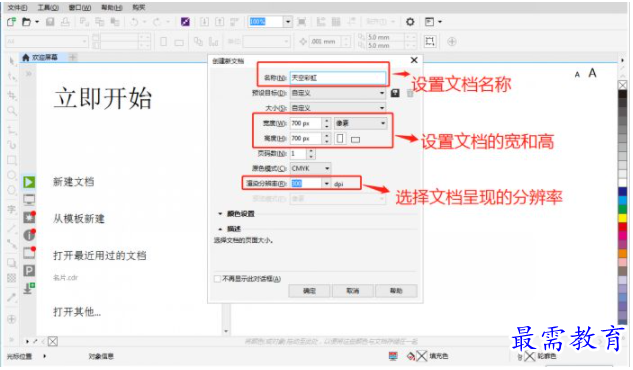
Task: Click the 取消 Cancel button in the dialog
Action: [x=352, y=291]
